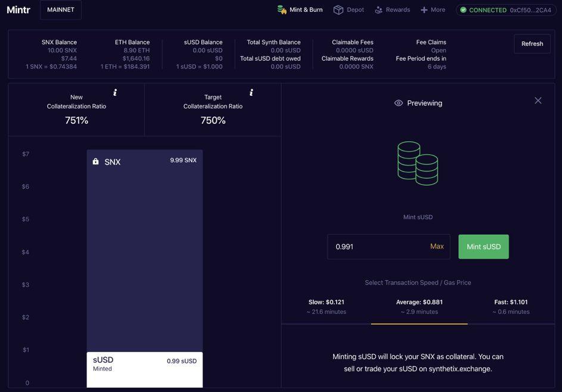Select Fast transaction speed option
Screen dimensions: 562x392
[x=511, y=307]
